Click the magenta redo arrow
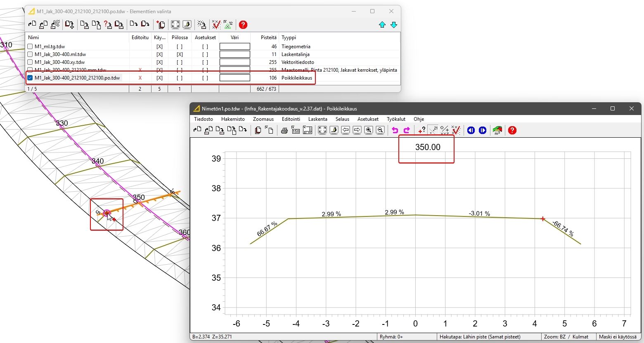Image resolution: width=644 pixels, height=343 pixels. 407,130
